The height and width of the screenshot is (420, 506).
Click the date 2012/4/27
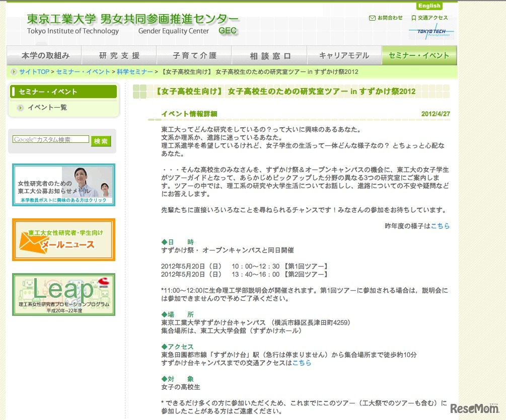[x=436, y=114]
